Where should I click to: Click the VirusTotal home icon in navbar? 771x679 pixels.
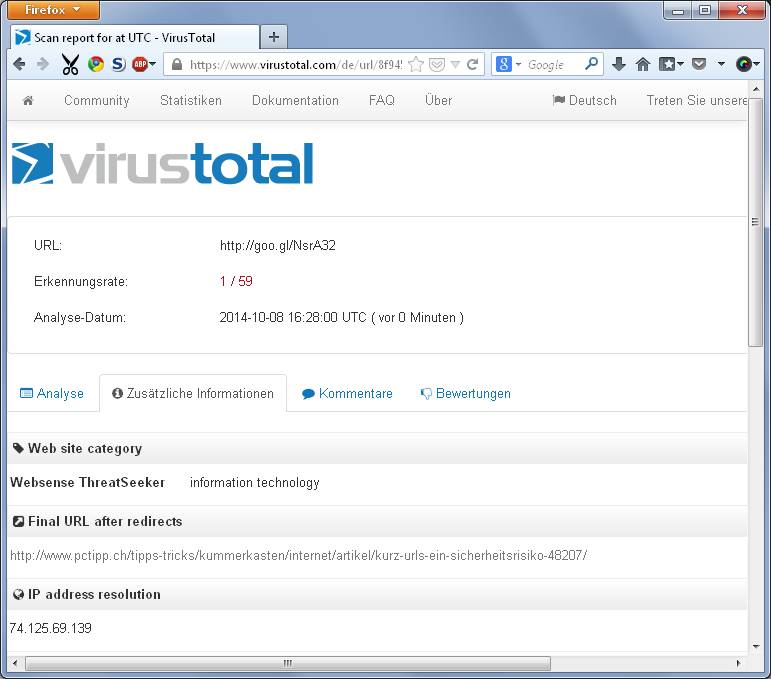pyautogui.click(x=28, y=100)
